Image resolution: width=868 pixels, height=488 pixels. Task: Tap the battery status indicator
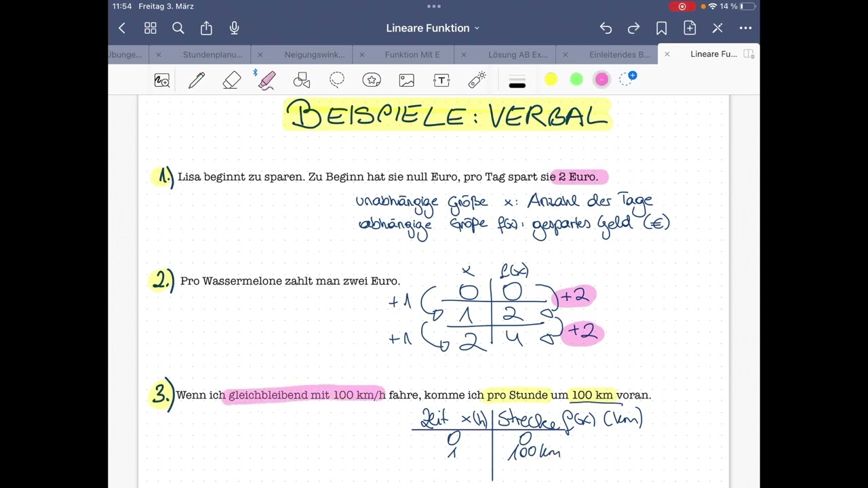pos(748,6)
